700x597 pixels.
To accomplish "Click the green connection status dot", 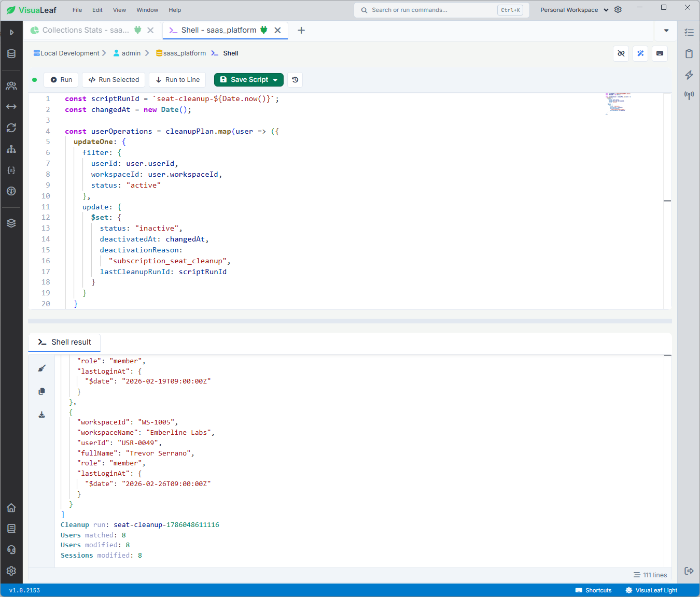I will (x=35, y=80).
